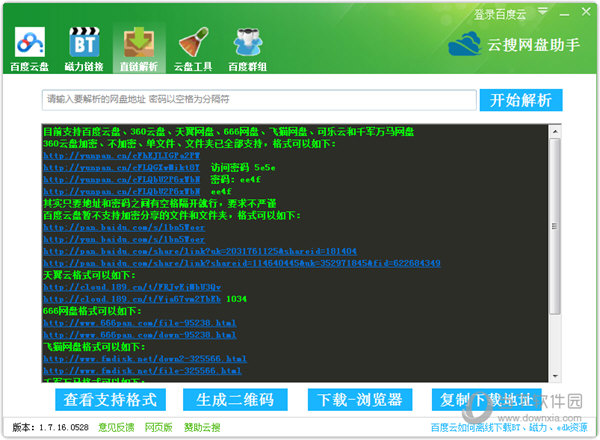Image resolution: width=600 pixels, height=440 pixels.
Task: Click the first cloud.189.cn example link
Action: pos(132,287)
